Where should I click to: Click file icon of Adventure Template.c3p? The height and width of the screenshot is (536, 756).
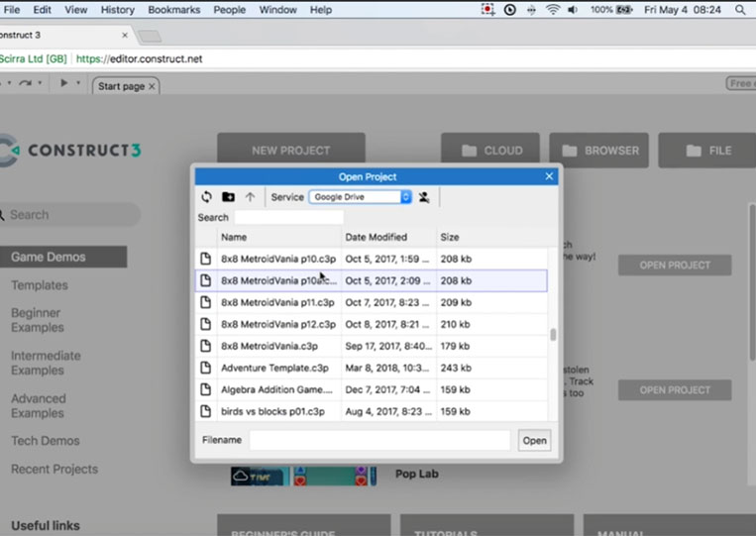click(206, 368)
